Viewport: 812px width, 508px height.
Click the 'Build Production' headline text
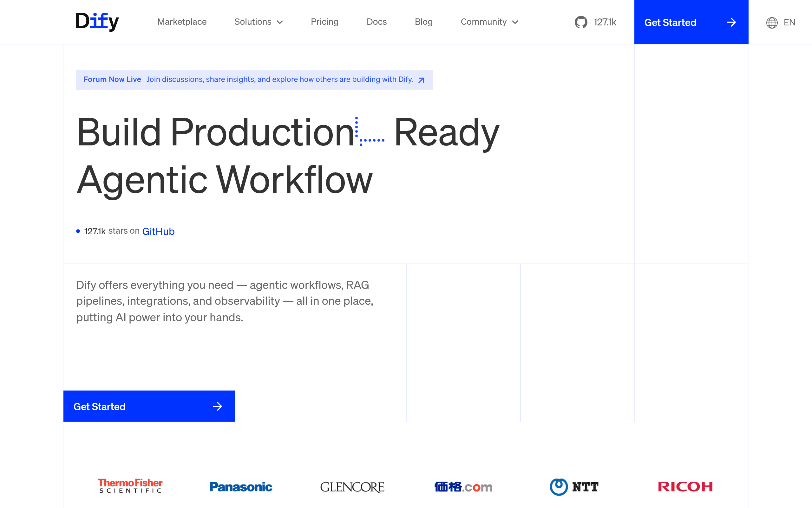tap(216, 132)
